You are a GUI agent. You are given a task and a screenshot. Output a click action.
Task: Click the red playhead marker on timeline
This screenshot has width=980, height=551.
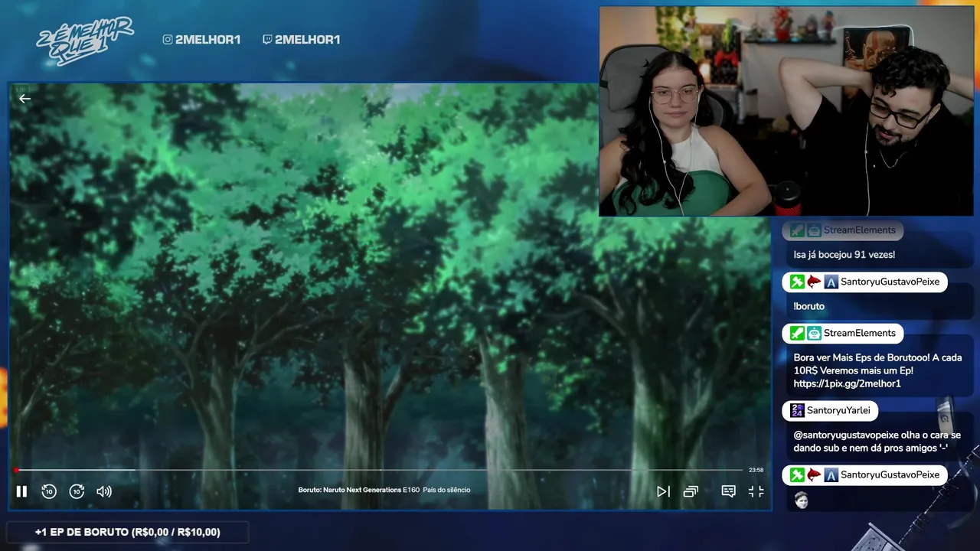point(16,470)
